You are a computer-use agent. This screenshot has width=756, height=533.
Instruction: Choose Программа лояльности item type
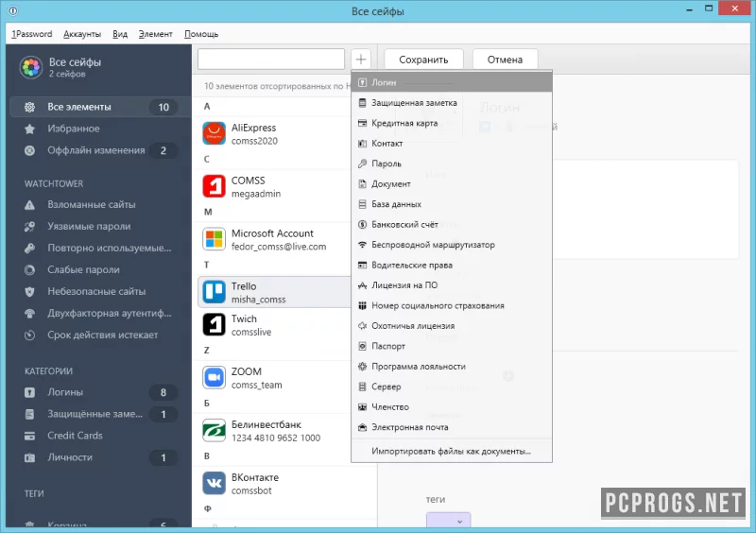click(x=452, y=366)
